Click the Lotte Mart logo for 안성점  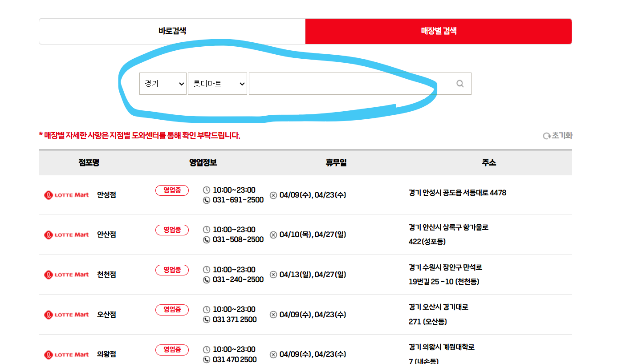tap(66, 195)
